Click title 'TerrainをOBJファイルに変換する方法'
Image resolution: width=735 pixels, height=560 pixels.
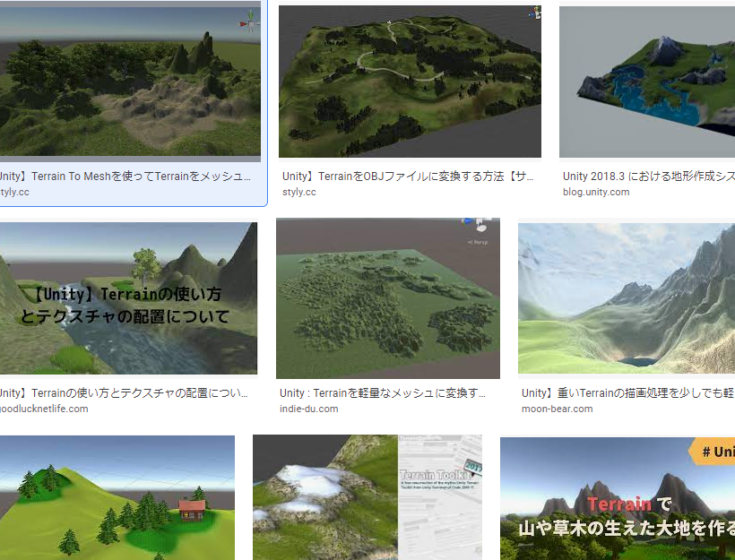click(x=408, y=177)
